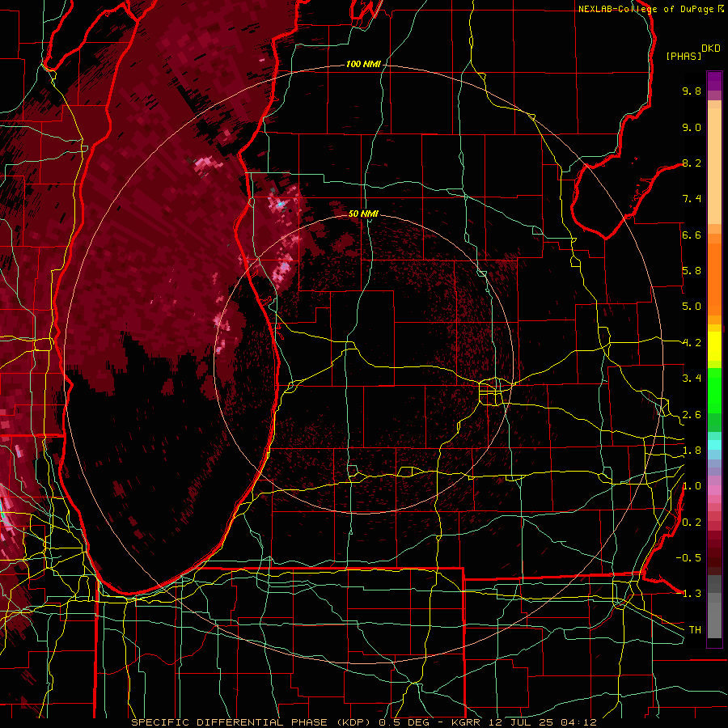The image size is (728, 728).
Task: Click the TH threshold label
Action: pos(695,630)
